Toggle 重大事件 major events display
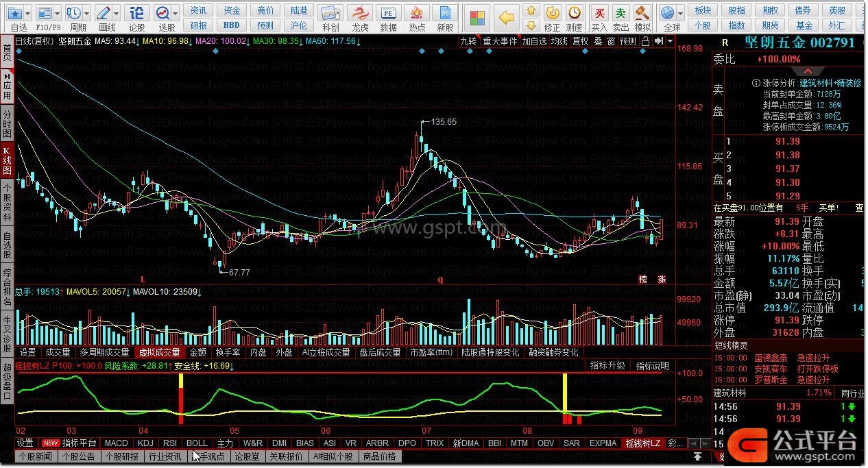 500,41
